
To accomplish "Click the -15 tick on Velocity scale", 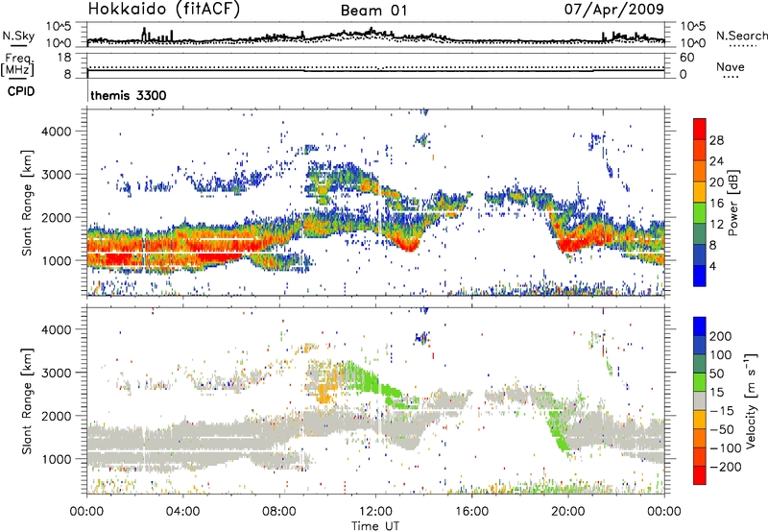I will coord(722,411).
